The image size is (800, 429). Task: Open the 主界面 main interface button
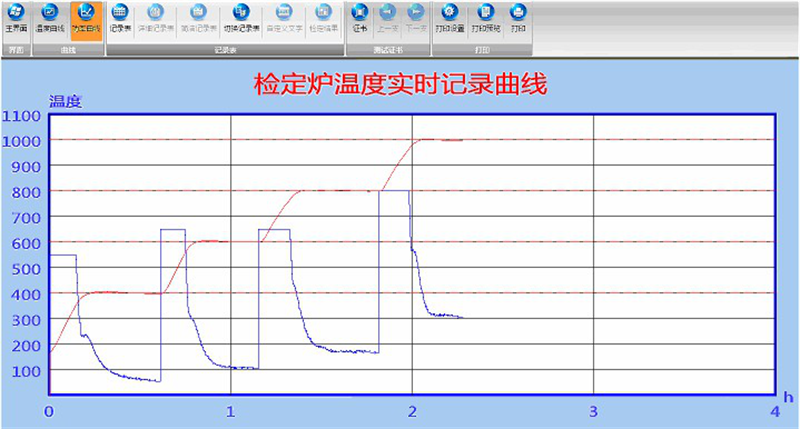point(16,18)
